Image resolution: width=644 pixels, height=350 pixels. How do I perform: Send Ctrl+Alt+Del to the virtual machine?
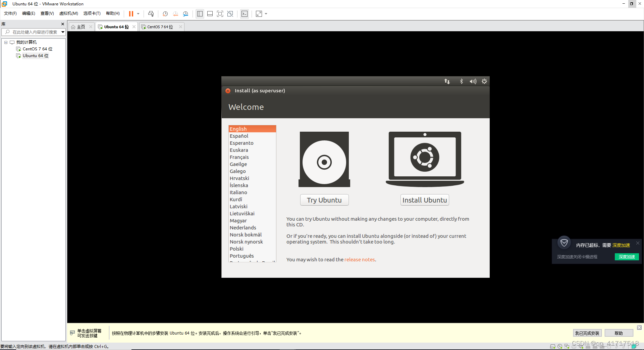[x=151, y=14]
